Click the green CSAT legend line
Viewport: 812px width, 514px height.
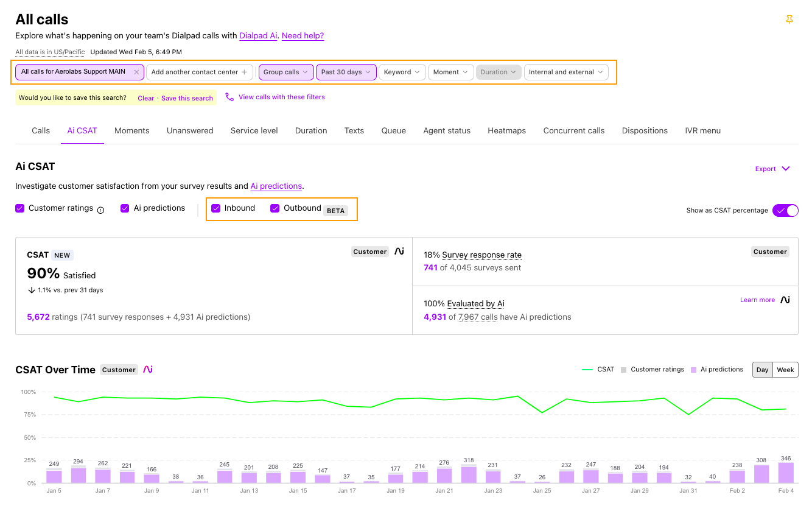point(587,370)
